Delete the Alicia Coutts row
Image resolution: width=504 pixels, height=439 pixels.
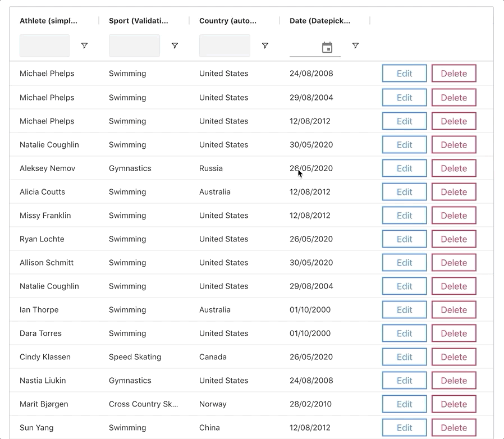454,191
